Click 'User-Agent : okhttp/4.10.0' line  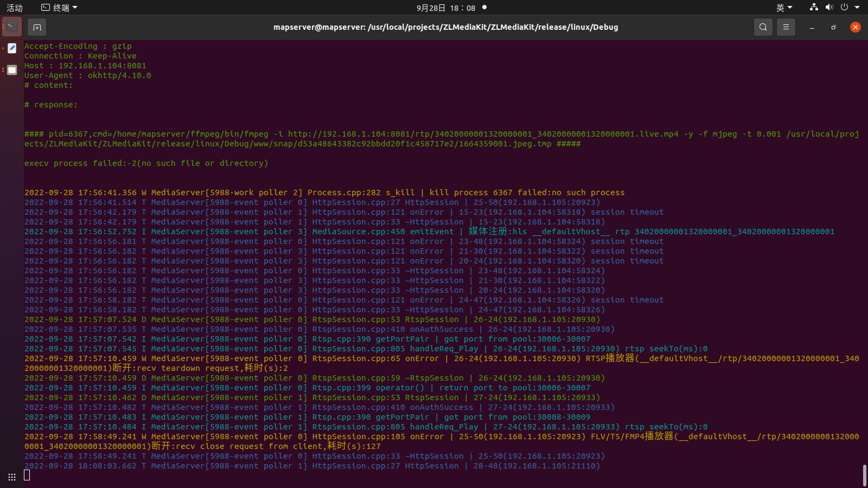(x=87, y=75)
